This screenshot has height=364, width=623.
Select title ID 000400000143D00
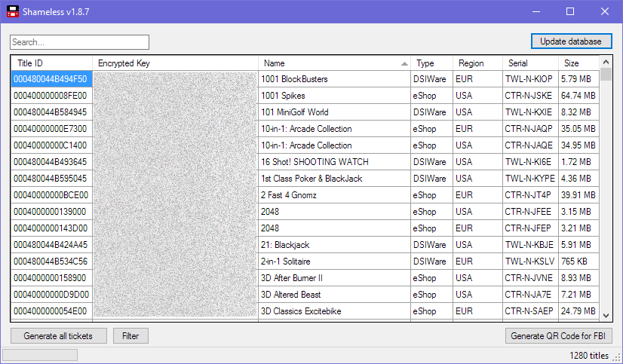point(51,228)
